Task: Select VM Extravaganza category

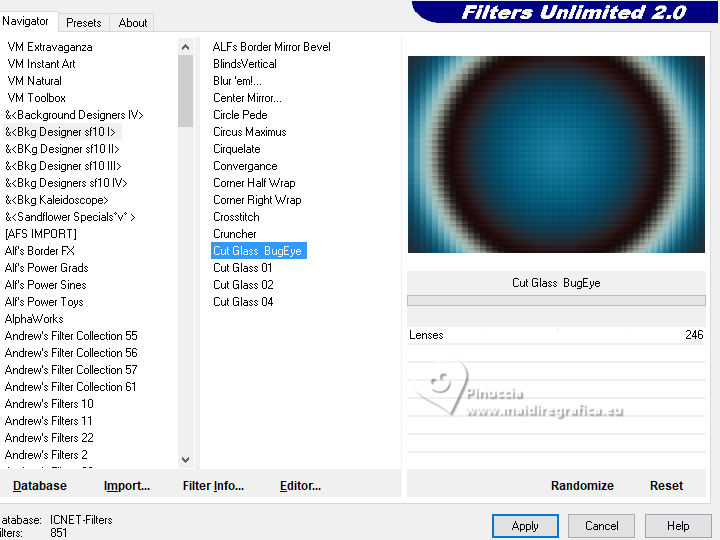Action: (50, 47)
